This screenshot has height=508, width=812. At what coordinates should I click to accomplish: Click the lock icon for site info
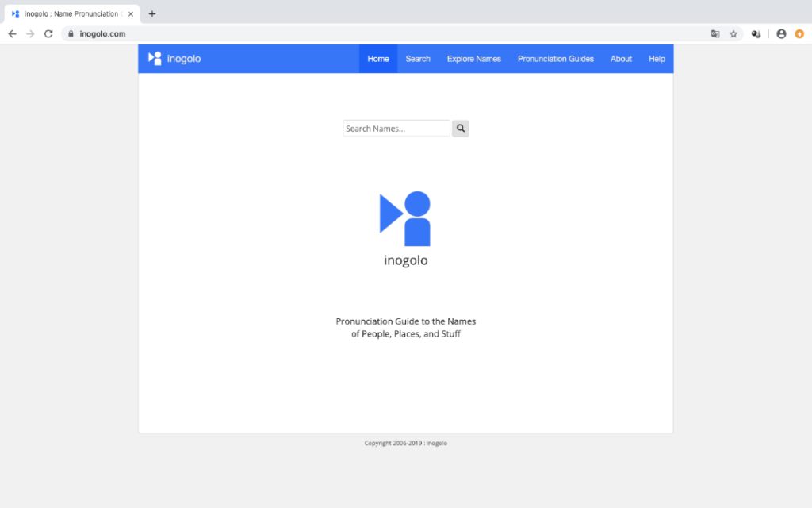[71, 34]
